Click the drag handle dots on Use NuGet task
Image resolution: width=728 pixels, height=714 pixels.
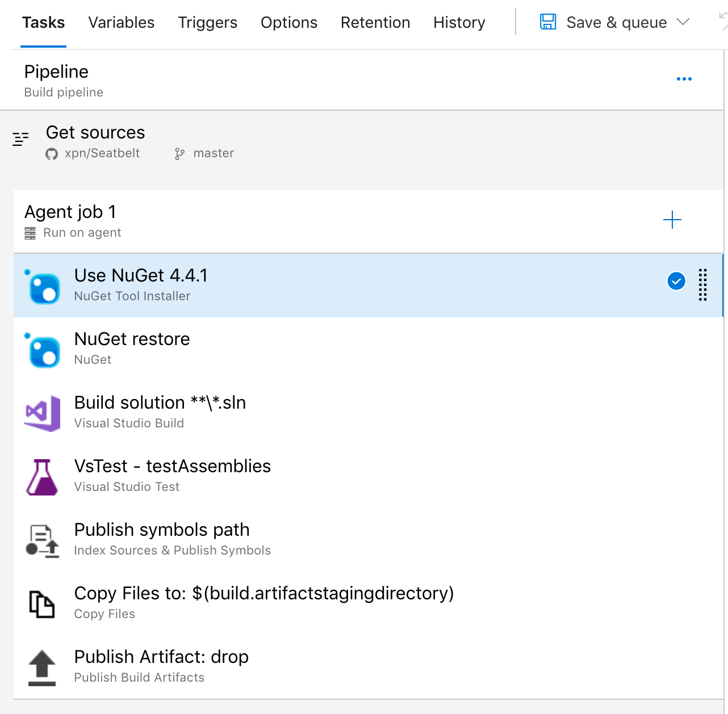[x=703, y=284]
